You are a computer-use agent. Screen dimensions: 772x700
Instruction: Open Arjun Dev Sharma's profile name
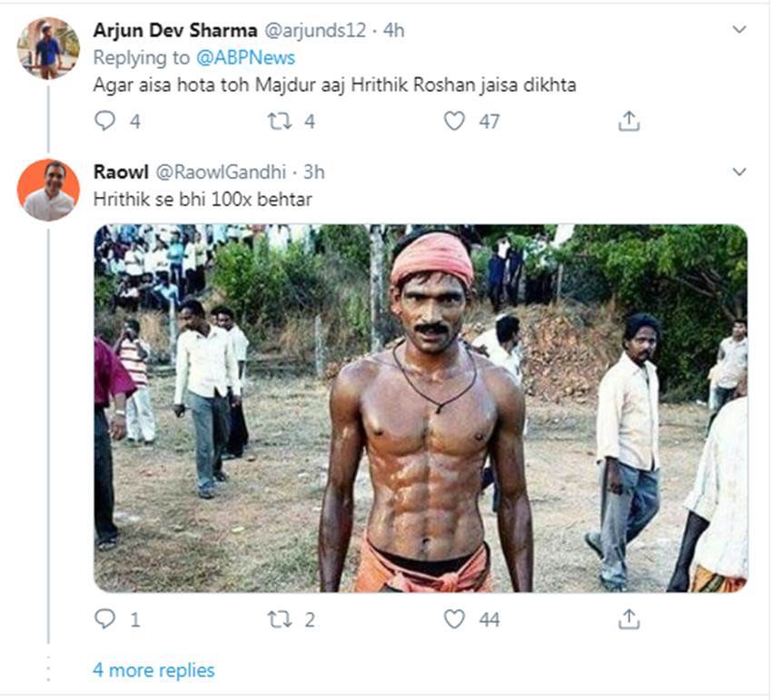(x=175, y=30)
